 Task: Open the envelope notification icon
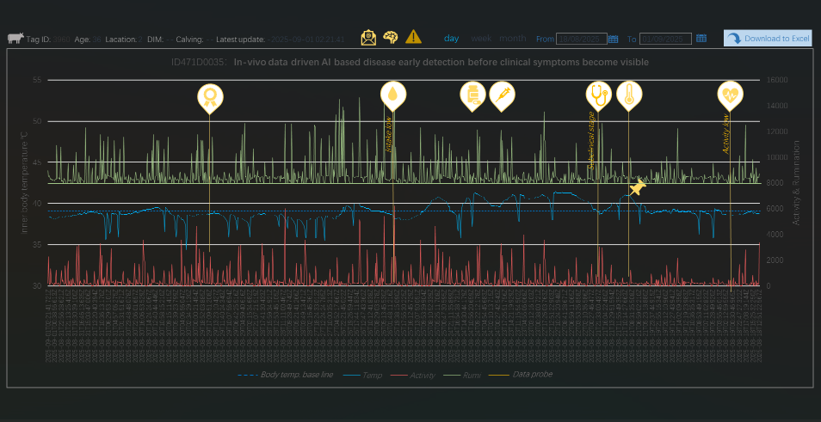pos(368,38)
